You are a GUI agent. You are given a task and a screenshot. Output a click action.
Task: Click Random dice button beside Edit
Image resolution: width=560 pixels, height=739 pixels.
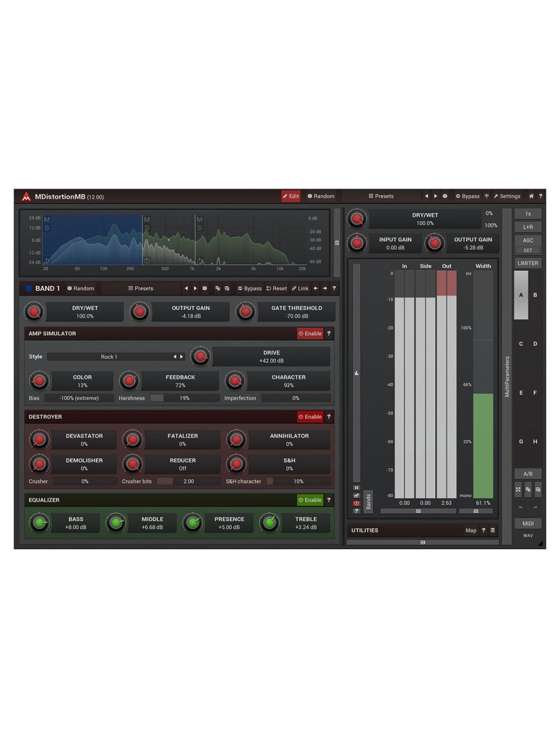coord(321,197)
